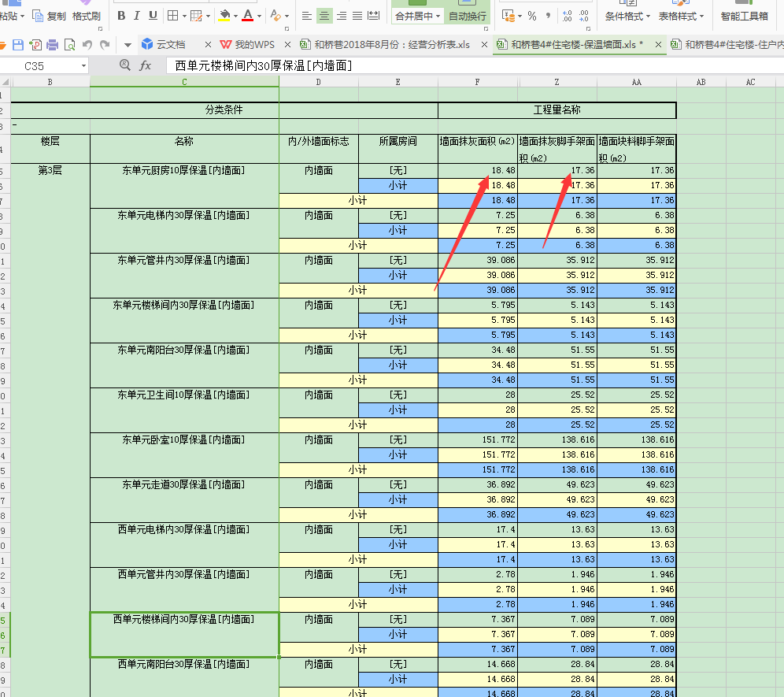
Task: Expand clear formatting options arrow
Action: coord(287,16)
